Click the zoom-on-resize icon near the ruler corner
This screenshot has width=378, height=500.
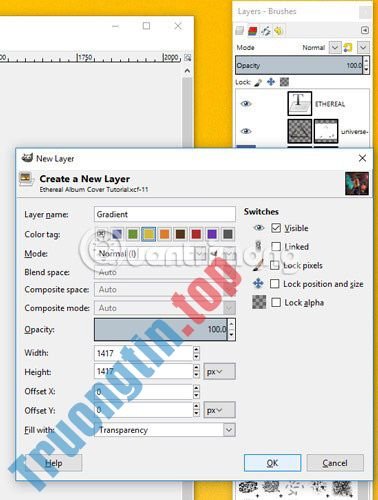tap(187, 58)
